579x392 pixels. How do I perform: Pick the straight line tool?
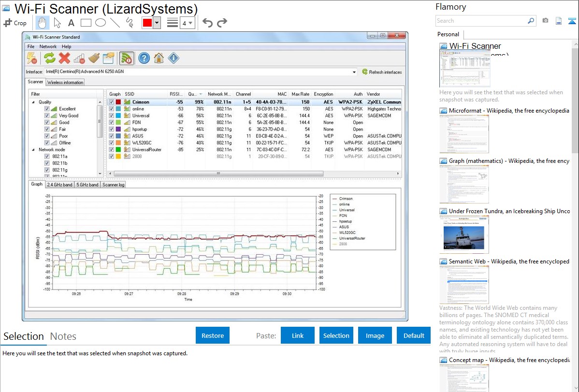tap(115, 23)
